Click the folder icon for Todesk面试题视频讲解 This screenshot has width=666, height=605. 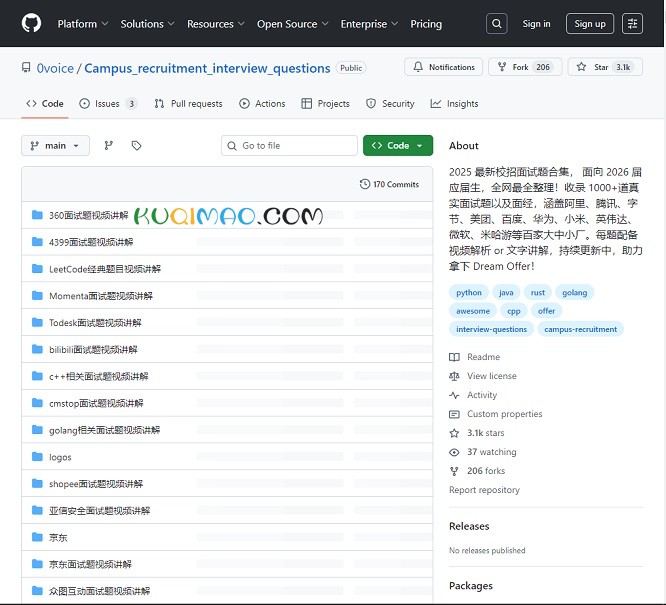[37, 322]
